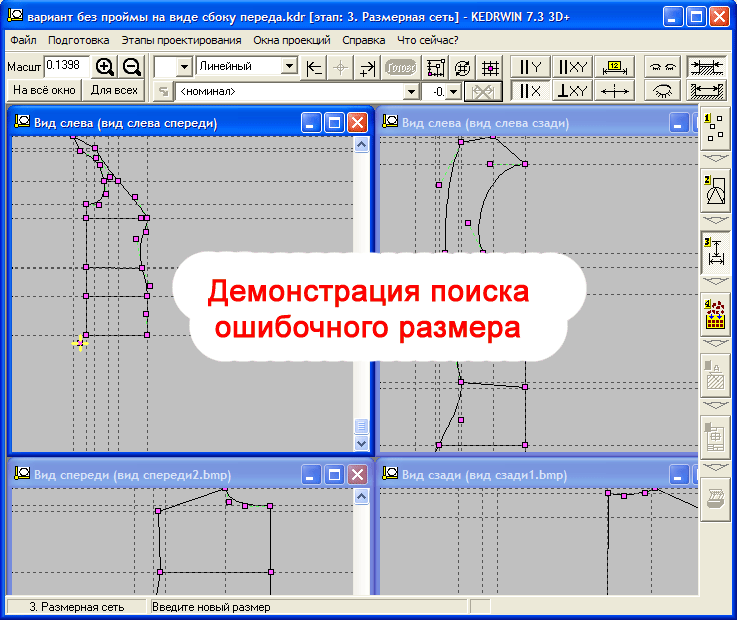Open the Окна проекций menu

pos(292,40)
